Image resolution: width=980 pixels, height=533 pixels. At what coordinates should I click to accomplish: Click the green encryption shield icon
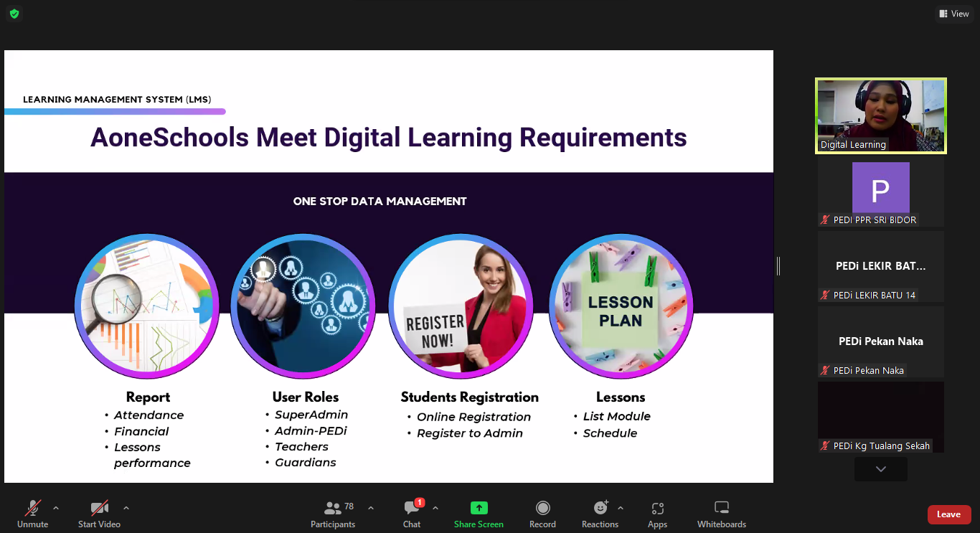(x=14, y=14)
